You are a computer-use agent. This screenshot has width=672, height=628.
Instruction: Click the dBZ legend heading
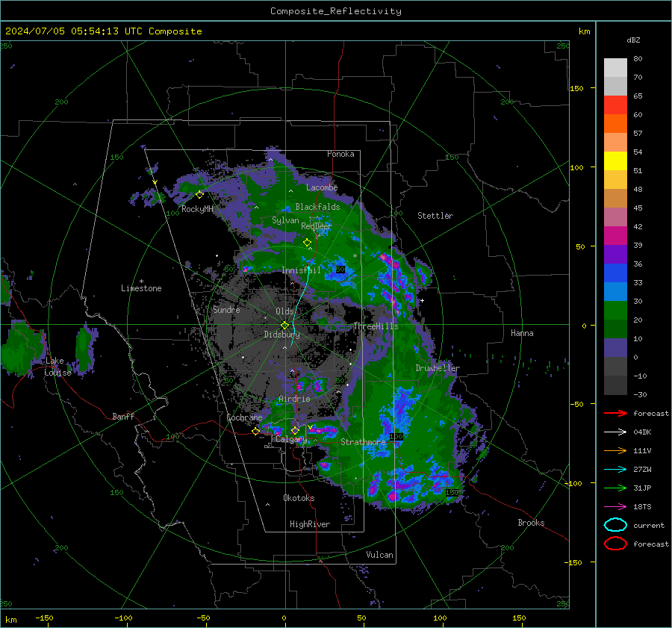click(x=633, y=40)
